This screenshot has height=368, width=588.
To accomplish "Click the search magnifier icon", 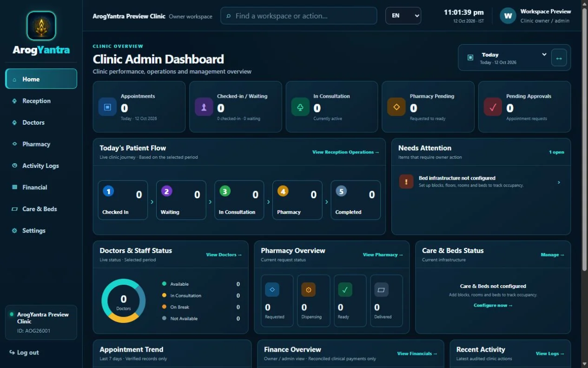I will tap(228, 16).
